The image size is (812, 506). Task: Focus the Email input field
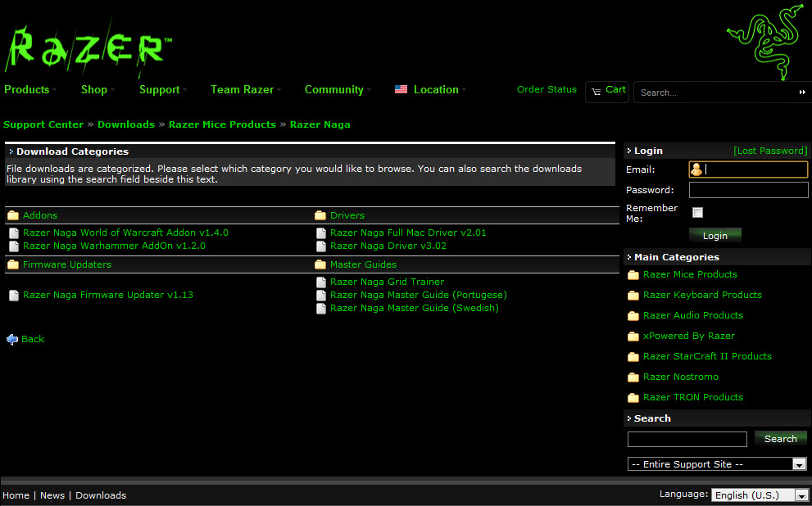click(748, 169)
